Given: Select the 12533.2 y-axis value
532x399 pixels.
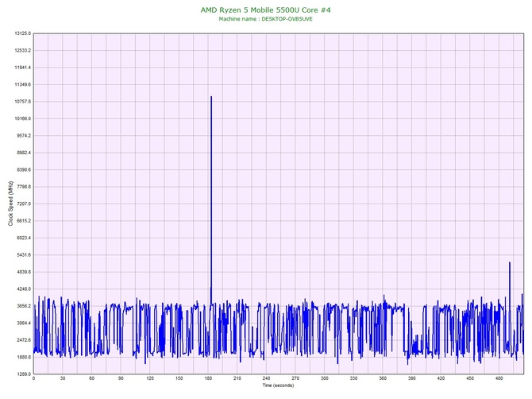Looking at the screenshot, I should (22, 50).
